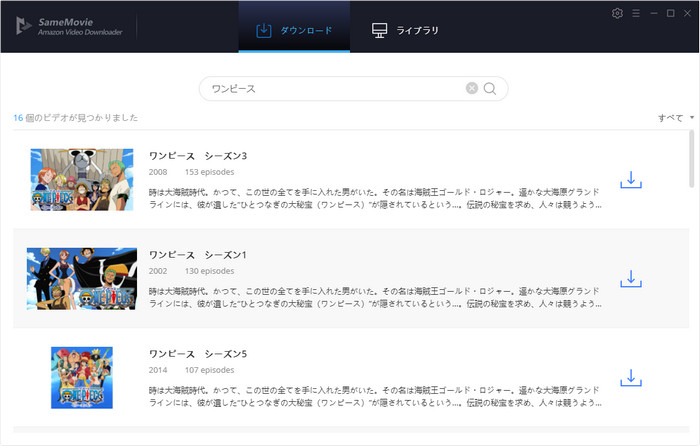Click the 107 episodes label
Image resolution: width=700 pixels, height=446 pixels.
point(209,370)
